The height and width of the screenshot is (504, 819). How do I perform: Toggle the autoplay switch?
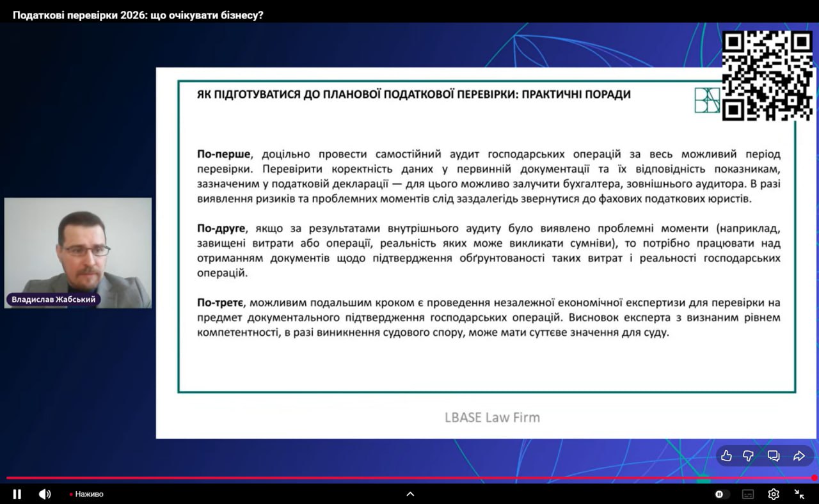tap(722, 494)
